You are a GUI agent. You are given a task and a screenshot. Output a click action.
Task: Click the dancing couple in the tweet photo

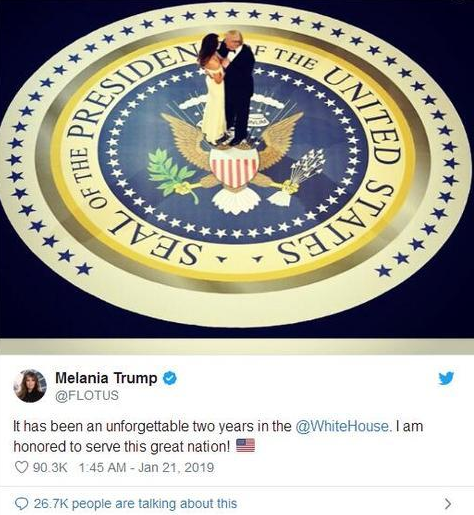click(227, 88)
